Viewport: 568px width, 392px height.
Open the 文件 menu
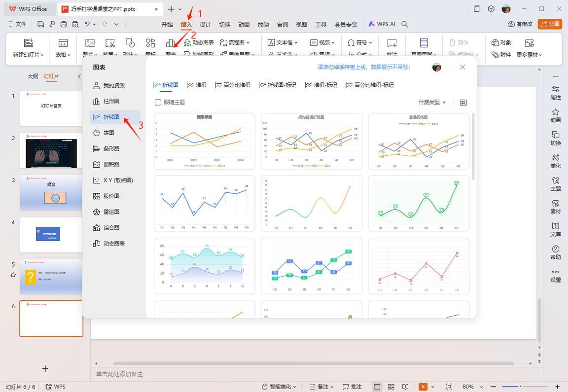point(17,24)
